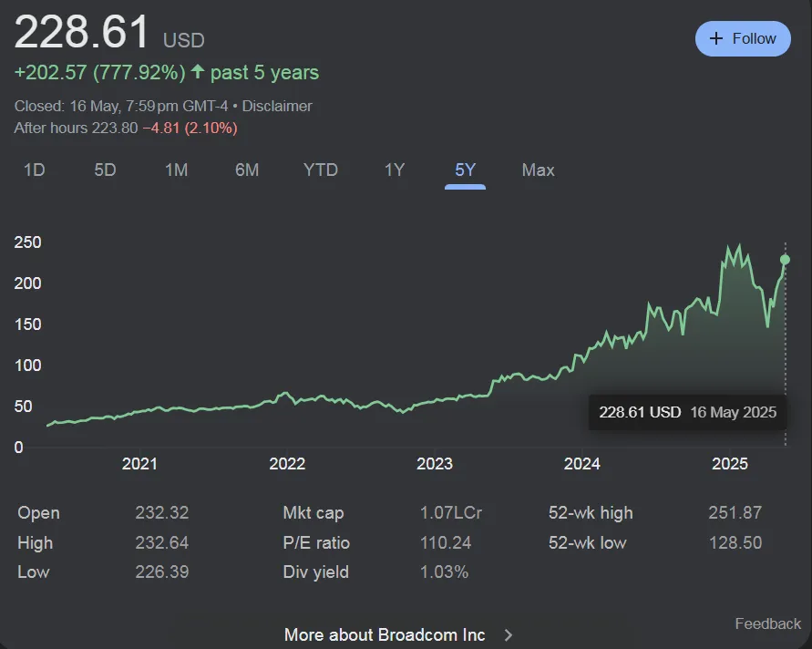Viewport: 812px width, 649px height.
Task: Open the 6M chart range
Action: click(x=246, y=170)
